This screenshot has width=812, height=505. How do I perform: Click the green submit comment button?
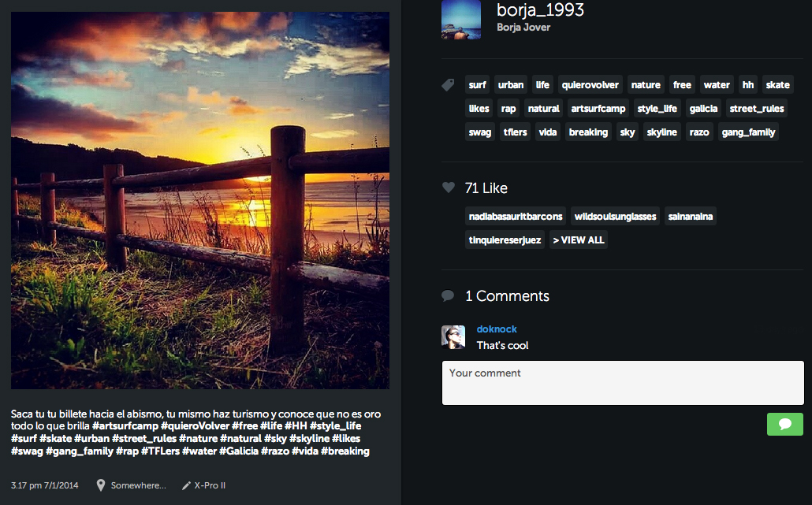[784, 425]
